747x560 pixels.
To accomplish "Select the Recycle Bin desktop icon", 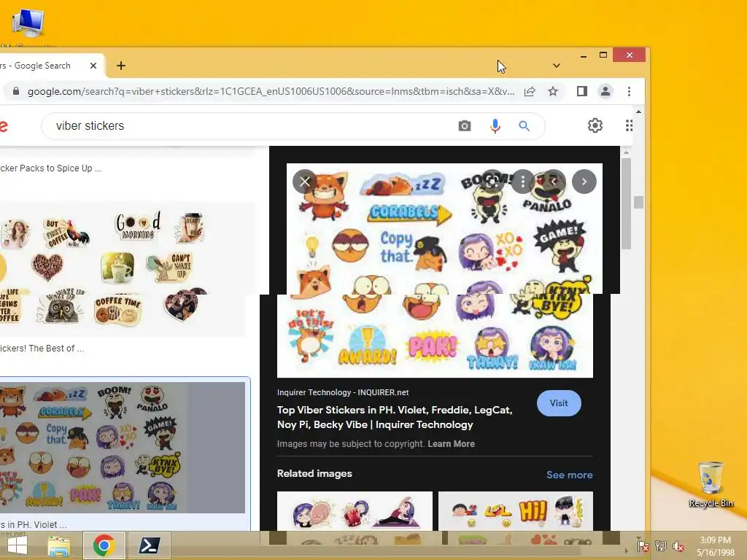I will [x=711, y=484].
